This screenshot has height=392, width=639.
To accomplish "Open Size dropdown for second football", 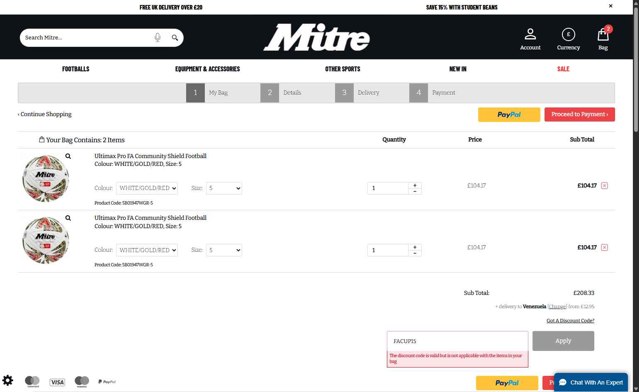I will pos(224,250).
